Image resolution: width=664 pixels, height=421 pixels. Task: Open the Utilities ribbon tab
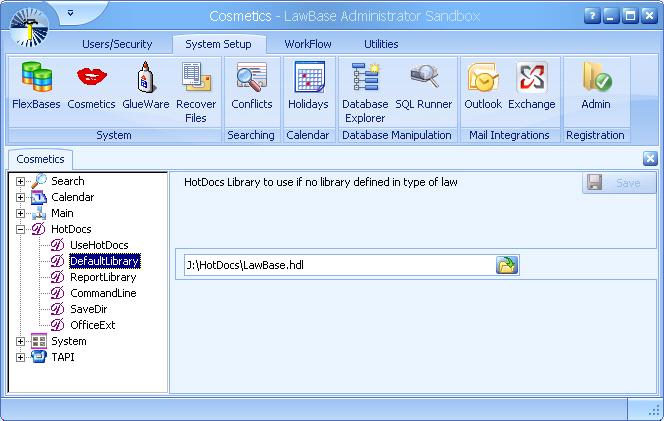point(381,44)
